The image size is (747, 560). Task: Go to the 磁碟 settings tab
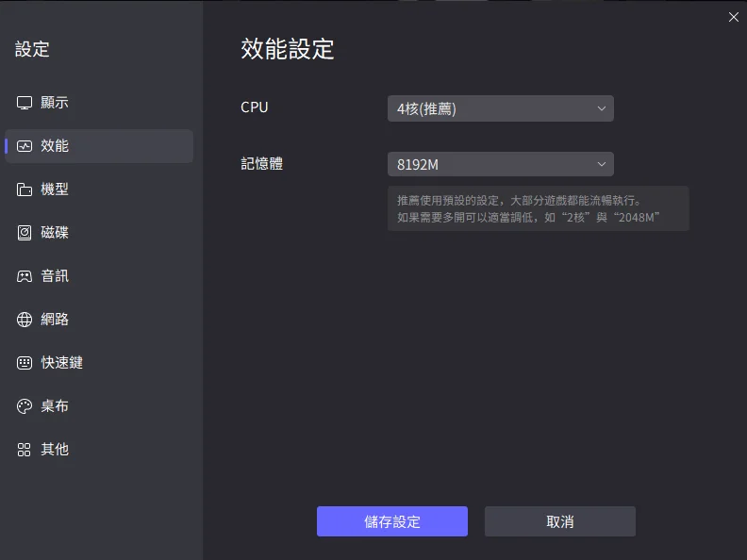[99, 232]
